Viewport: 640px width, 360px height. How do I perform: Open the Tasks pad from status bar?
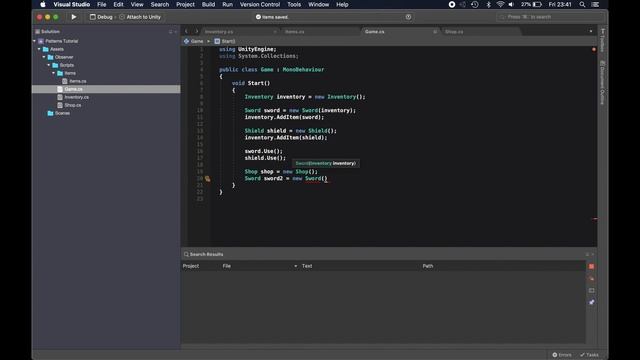589,355
